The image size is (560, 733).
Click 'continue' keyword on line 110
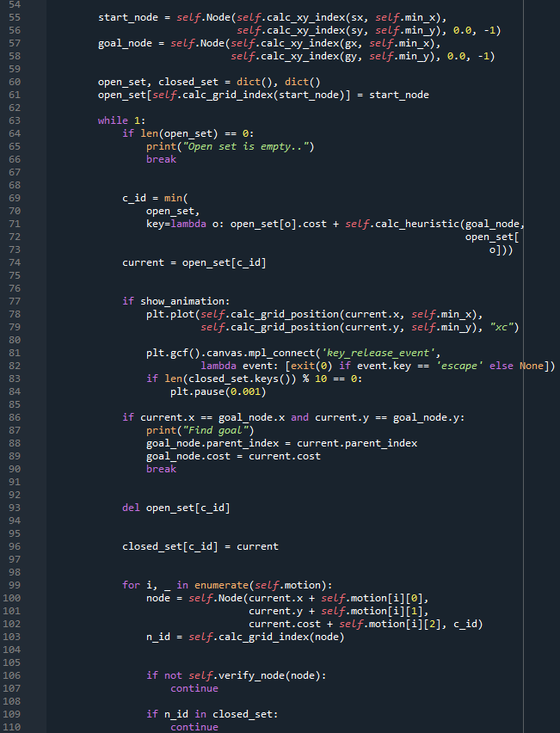(x=194, y=727)
